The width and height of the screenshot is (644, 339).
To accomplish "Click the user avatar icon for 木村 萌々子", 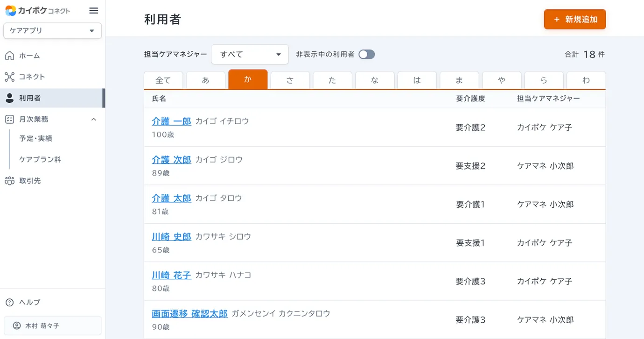I will (x=17, y=325).
